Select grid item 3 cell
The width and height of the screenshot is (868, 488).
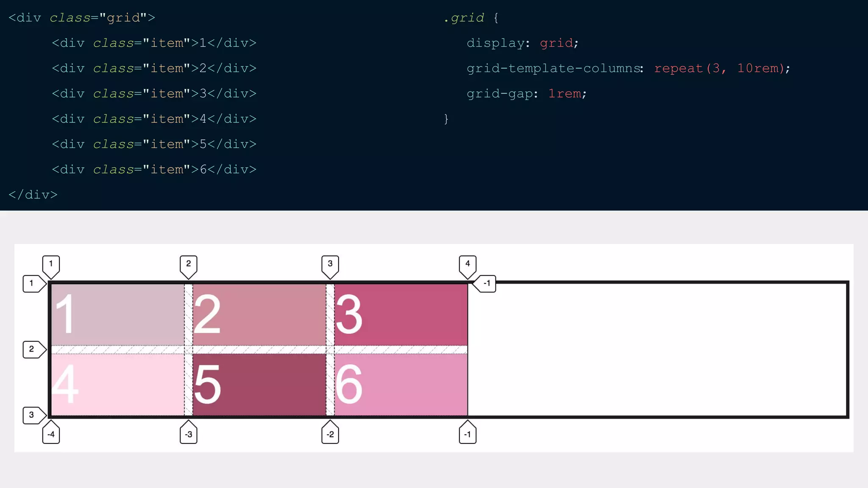pyautogui.click(x=401, y=314)
